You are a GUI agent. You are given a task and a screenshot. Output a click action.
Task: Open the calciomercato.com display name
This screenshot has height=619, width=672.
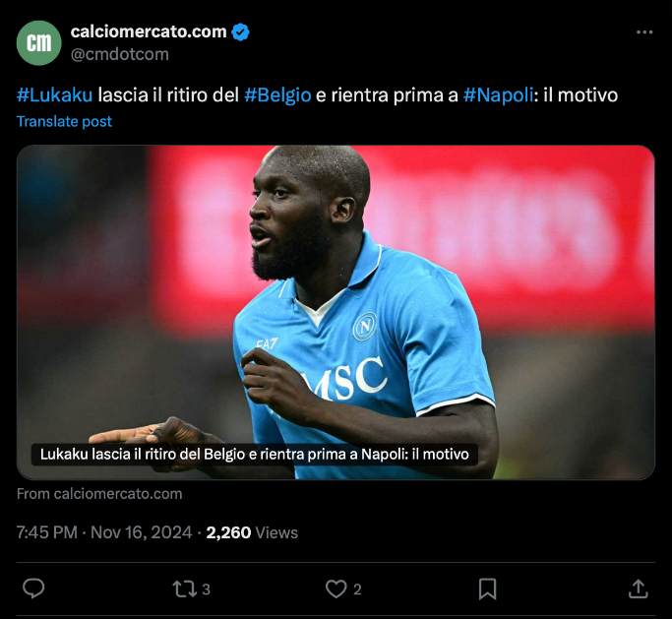149,31
